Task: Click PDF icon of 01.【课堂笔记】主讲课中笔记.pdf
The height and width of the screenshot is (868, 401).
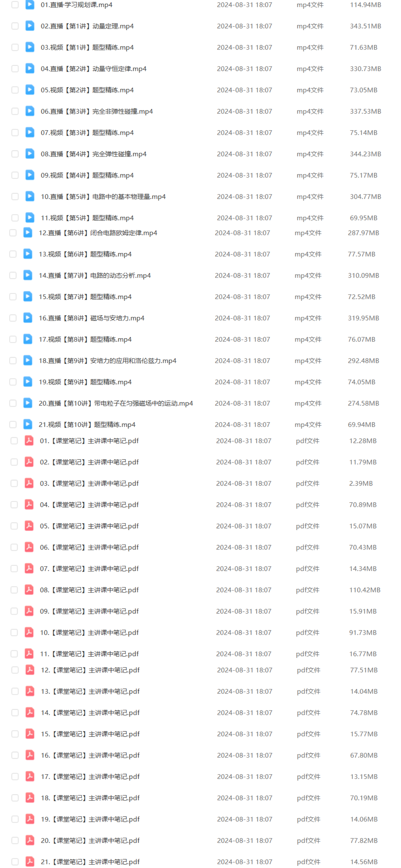Action: point(29,441)
